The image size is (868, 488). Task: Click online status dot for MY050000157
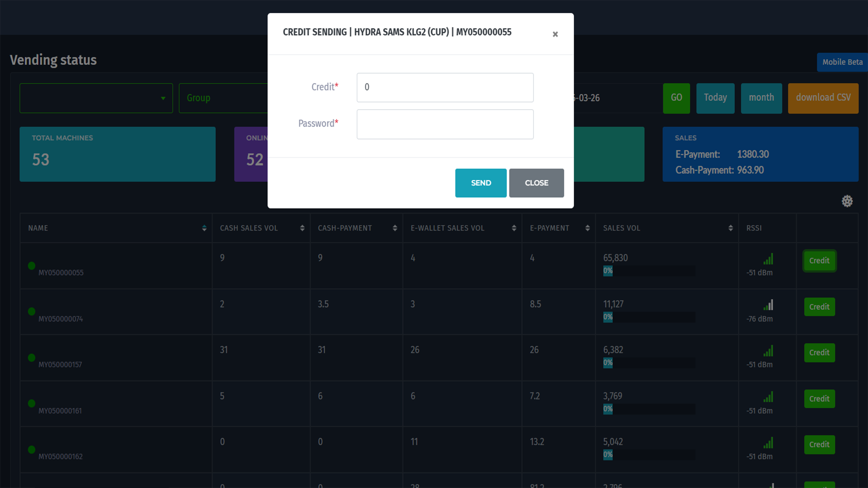tap(32, 358)
